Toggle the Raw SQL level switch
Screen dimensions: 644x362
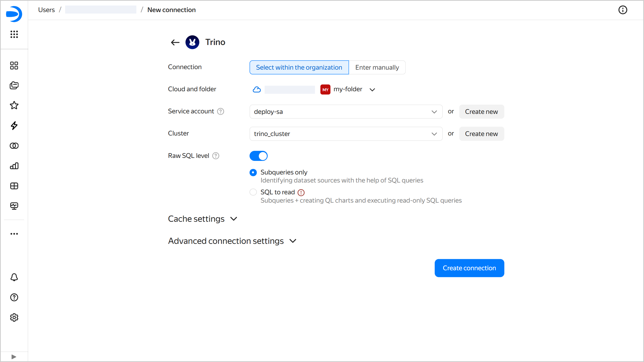[x=259, y=156]
